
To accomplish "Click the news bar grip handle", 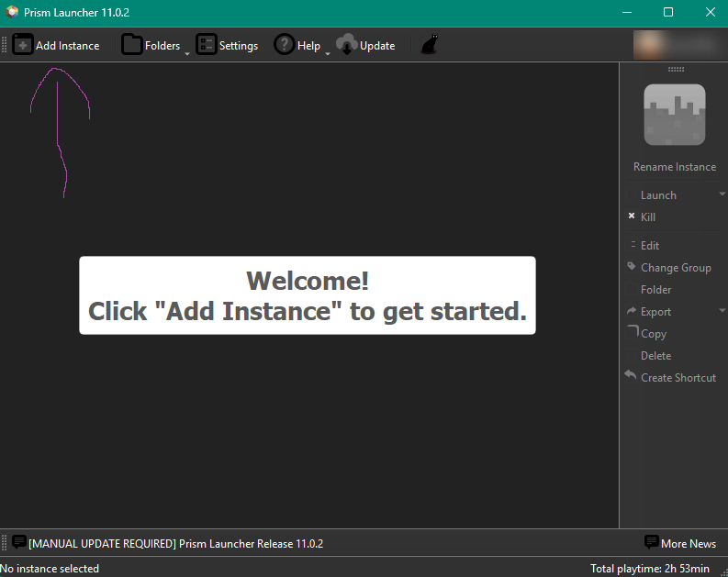I will [x=5, y=542].
